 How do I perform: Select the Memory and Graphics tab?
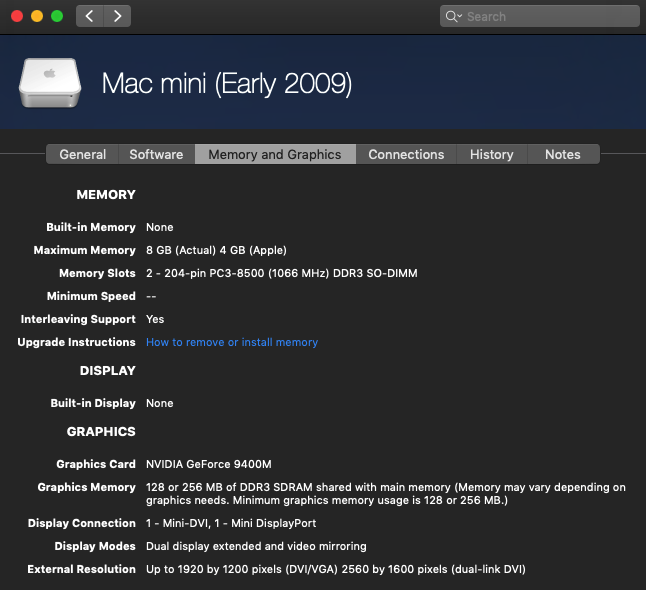pos(275,154)
